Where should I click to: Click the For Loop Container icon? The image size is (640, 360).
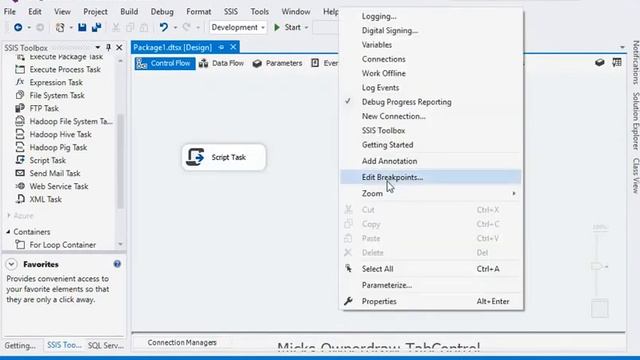coord(20,244)
